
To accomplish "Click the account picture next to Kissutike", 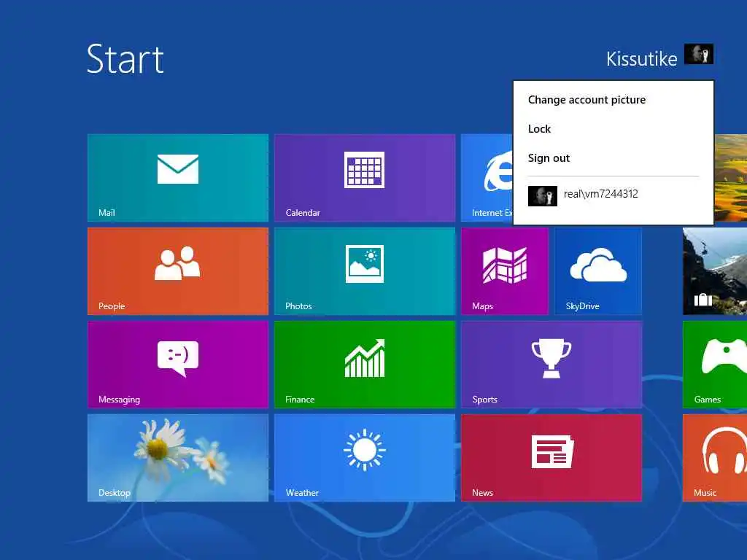I will click(698, 54).
